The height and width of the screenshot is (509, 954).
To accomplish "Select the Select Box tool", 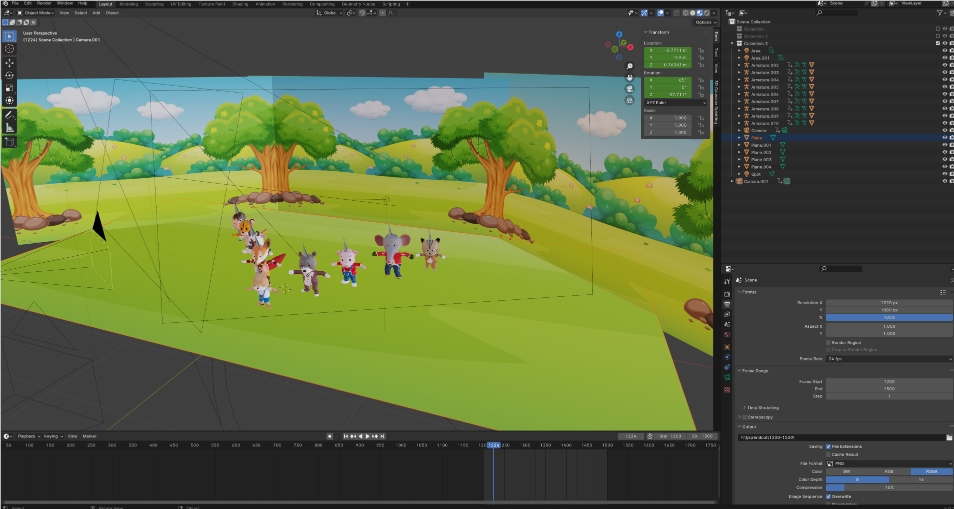I will (9, 36).
